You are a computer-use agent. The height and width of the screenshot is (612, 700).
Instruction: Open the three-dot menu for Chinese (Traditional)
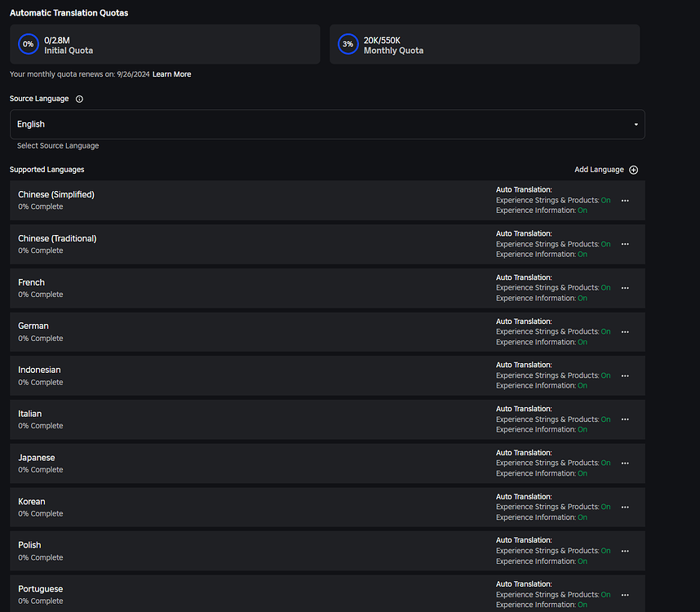point(625,244)
